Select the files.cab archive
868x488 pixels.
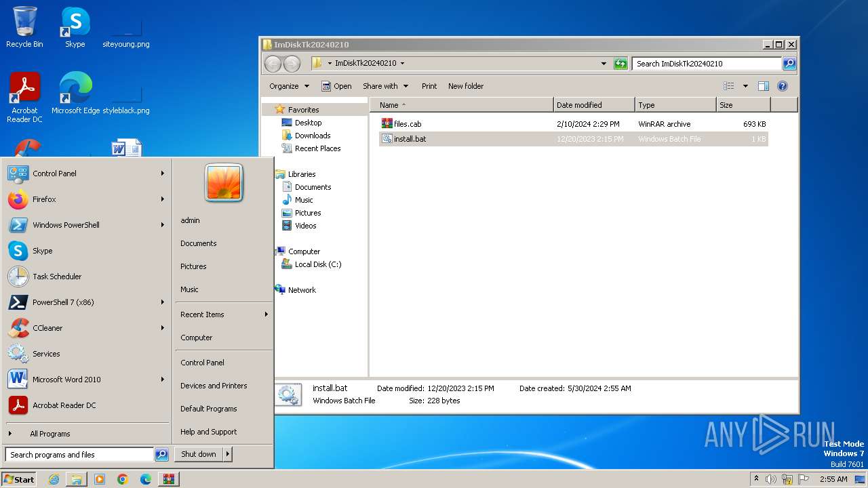pos(573,124)
